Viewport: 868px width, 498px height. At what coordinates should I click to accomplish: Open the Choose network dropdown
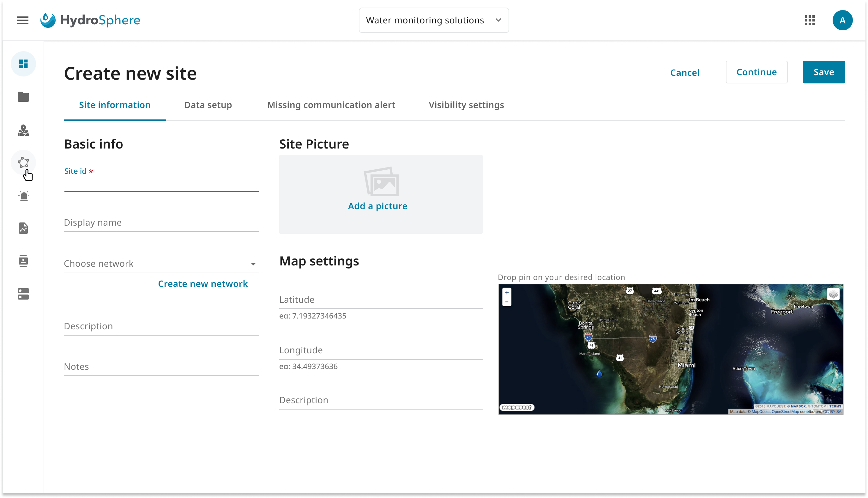(x=161, y=264)
